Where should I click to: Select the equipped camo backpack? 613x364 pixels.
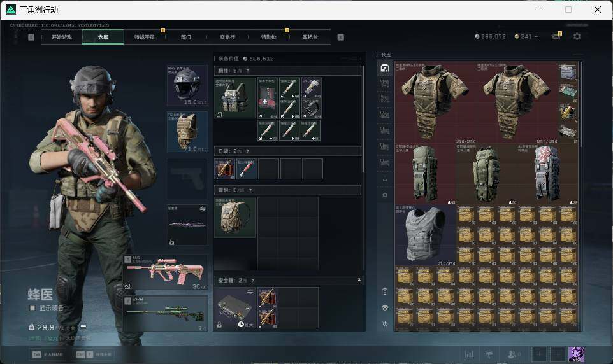click(234, 217)
